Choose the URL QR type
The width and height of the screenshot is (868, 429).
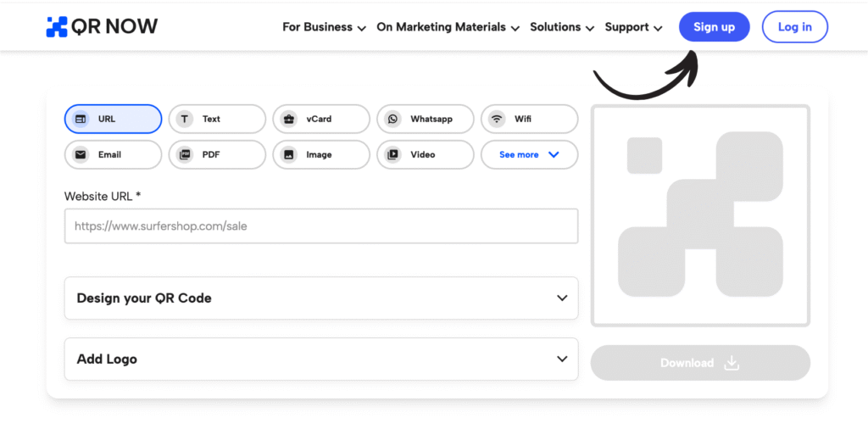tap(113, 119)
